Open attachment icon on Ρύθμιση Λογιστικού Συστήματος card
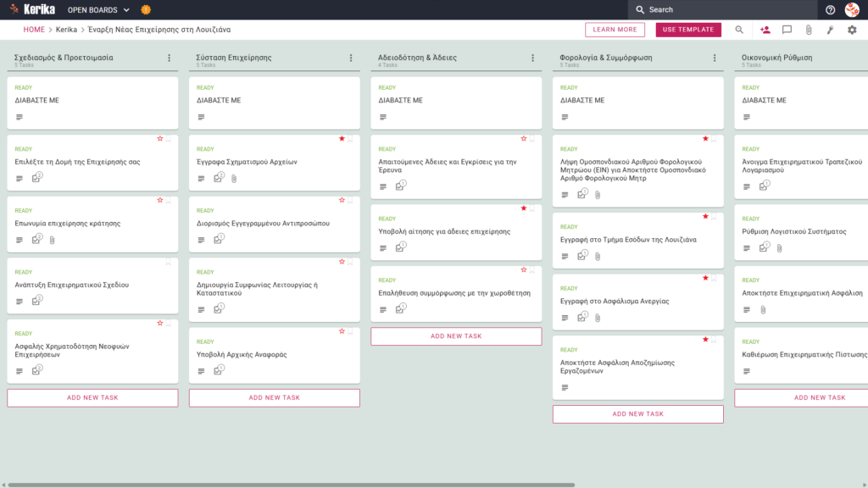 click(x=780, y=248)
